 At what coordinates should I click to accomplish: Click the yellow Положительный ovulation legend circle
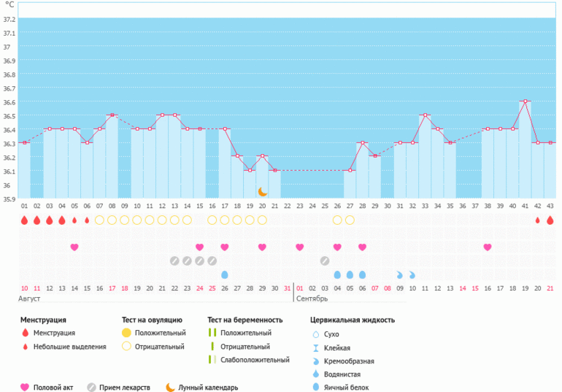(126, 333)
